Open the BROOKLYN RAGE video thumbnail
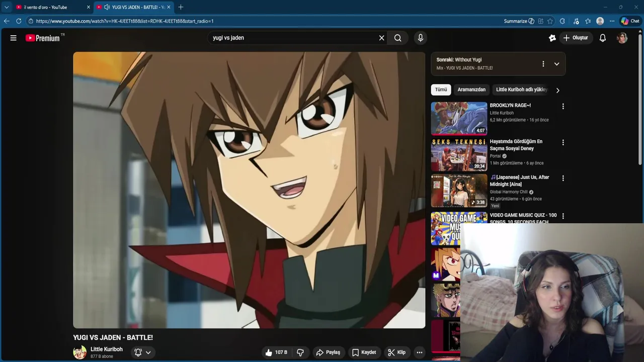 tap(459, 119)
